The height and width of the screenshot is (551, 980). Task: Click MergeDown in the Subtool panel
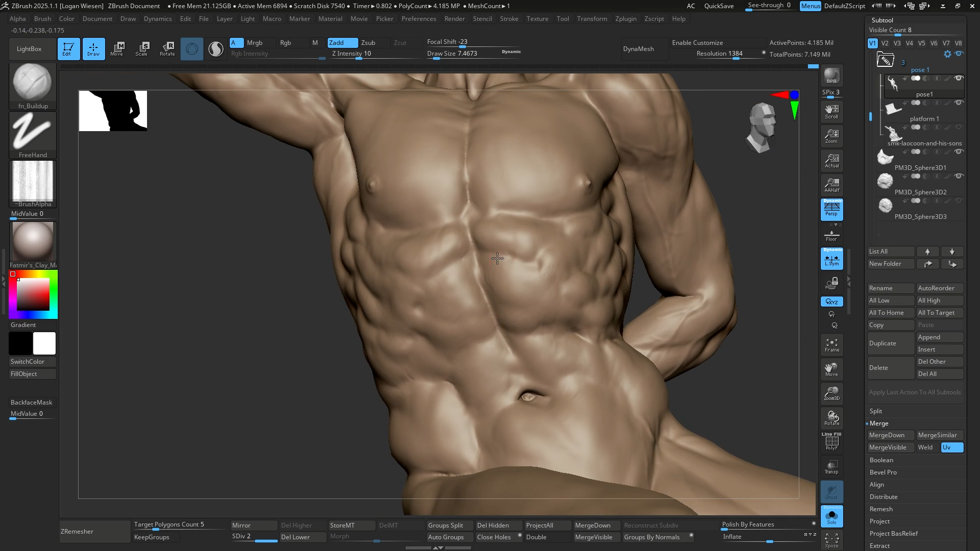[890, 435]
